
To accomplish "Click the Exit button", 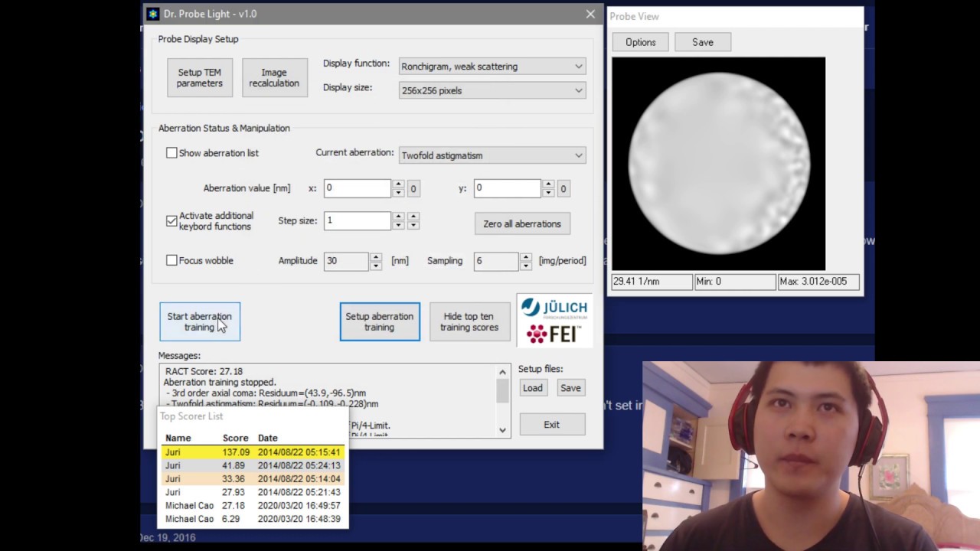I will tap(552, 425).
